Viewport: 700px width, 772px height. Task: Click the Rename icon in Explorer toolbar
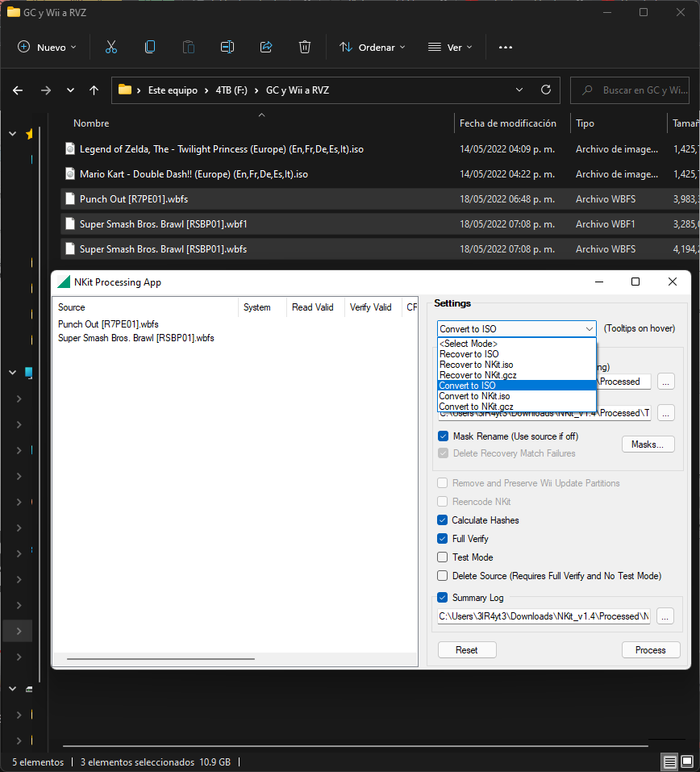click(227, 48)
